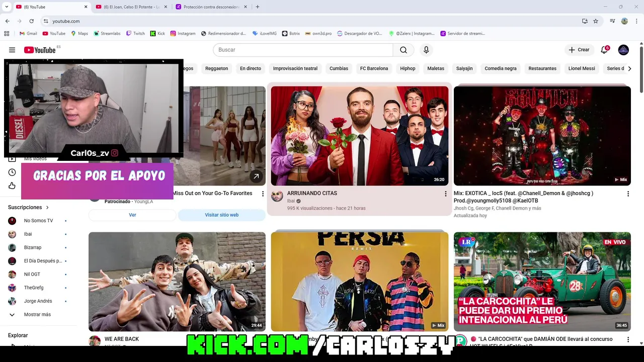644x362 pixels.
Task: Open the Kick bookmark
Action: tap(157, 34)
